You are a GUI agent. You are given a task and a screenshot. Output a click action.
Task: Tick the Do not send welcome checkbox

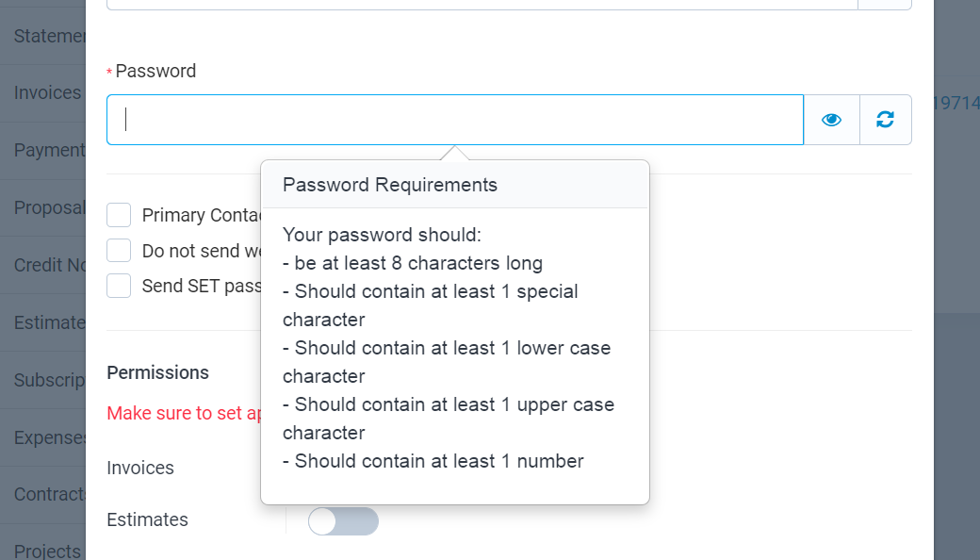click(119, 251)
